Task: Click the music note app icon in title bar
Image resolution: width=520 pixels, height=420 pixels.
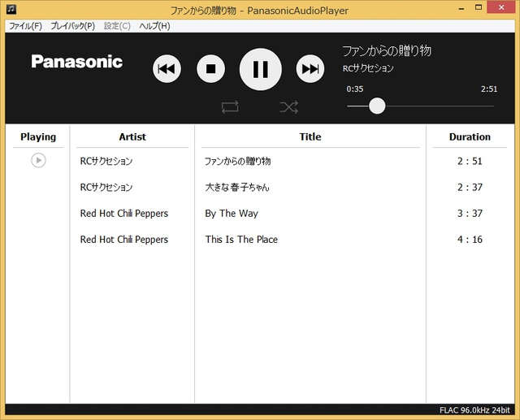Action: 11,9
